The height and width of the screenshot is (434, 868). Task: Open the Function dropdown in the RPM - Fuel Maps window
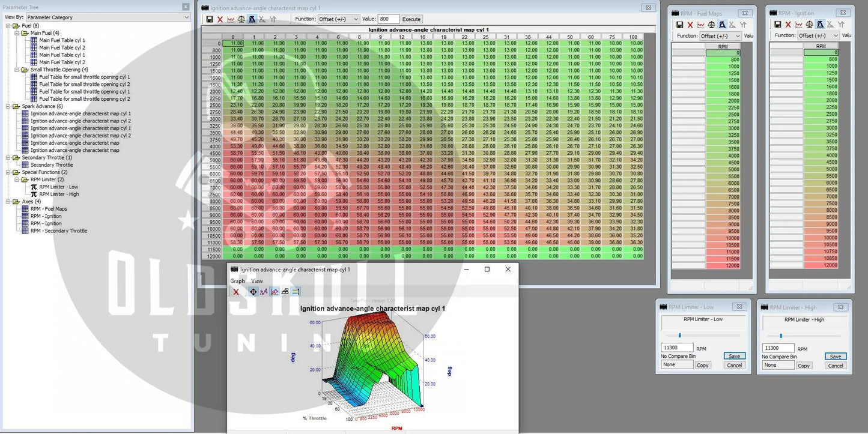tap(720, 35)
